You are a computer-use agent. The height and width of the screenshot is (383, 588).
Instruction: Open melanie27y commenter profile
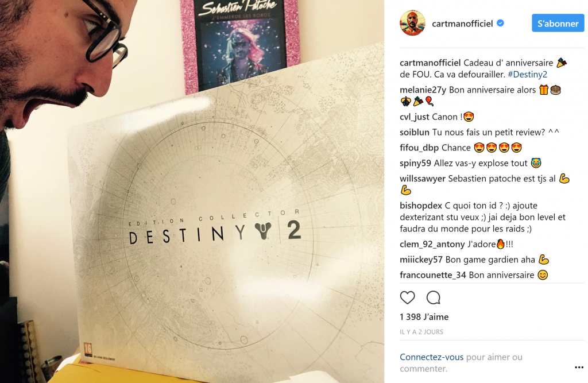(x=423, y=90)
